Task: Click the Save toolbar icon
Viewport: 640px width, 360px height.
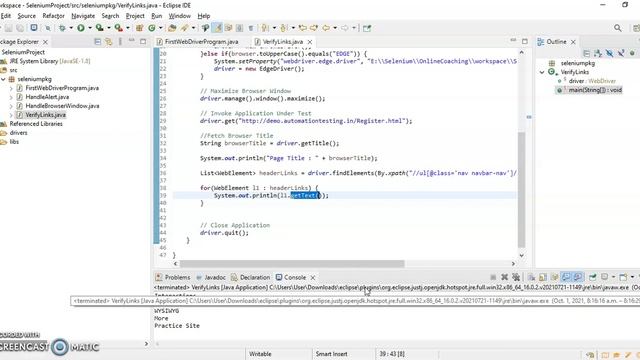Action: (8, 28)
